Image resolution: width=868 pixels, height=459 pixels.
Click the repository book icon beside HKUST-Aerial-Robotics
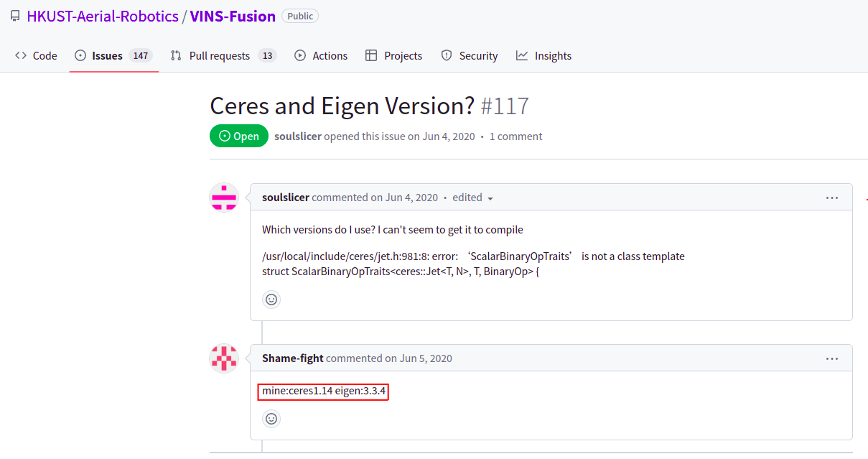[14, 15]
